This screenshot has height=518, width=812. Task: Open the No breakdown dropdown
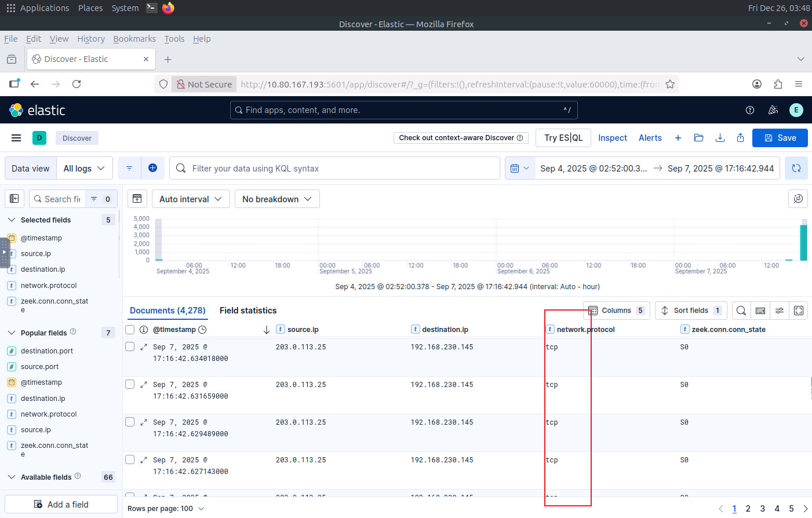pyautogui.click(x=276, y=199)
